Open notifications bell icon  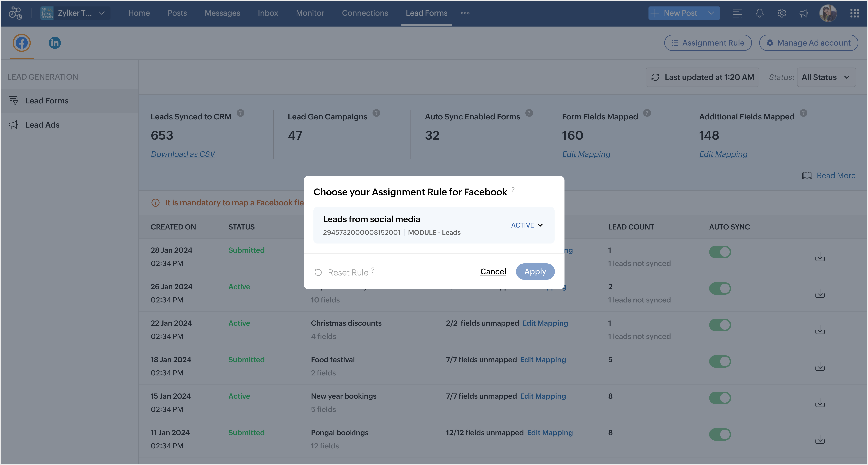[x=759, y=13]
